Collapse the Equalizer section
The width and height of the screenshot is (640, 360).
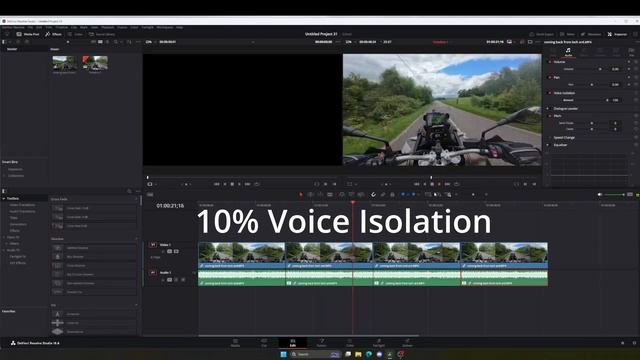(548, 145)
